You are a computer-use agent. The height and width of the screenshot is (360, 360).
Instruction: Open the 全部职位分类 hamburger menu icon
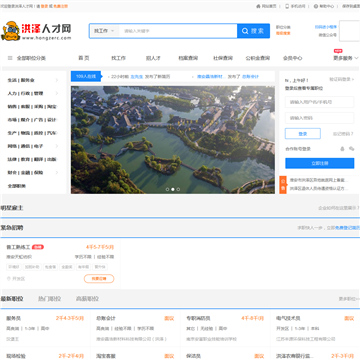pyautogui.click(x=10, y=58)
